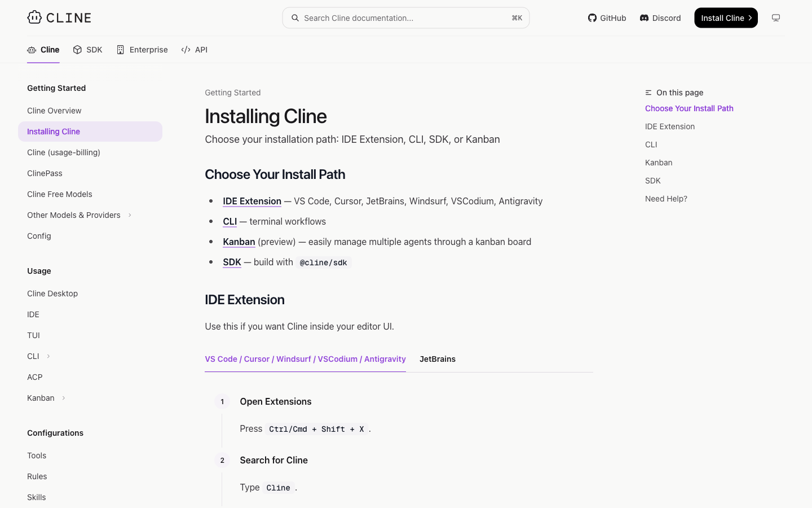
Task: Expand Other Models & Providers chevron
Action: pos(130,215)
